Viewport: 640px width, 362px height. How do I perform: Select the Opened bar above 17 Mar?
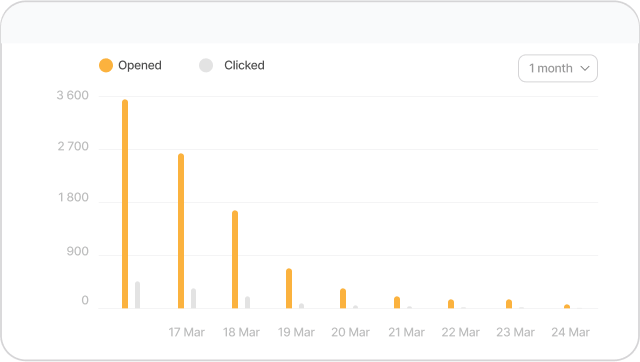181,231
